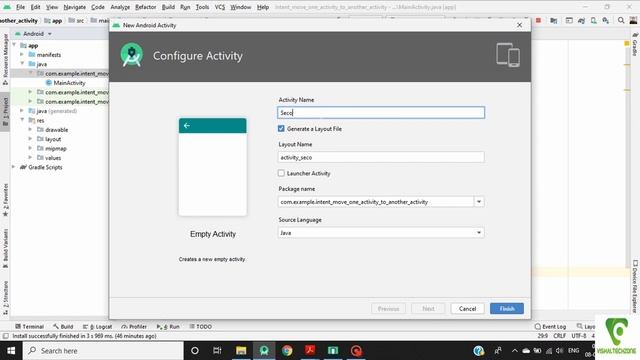Open the Tools menu

(202, 7)
